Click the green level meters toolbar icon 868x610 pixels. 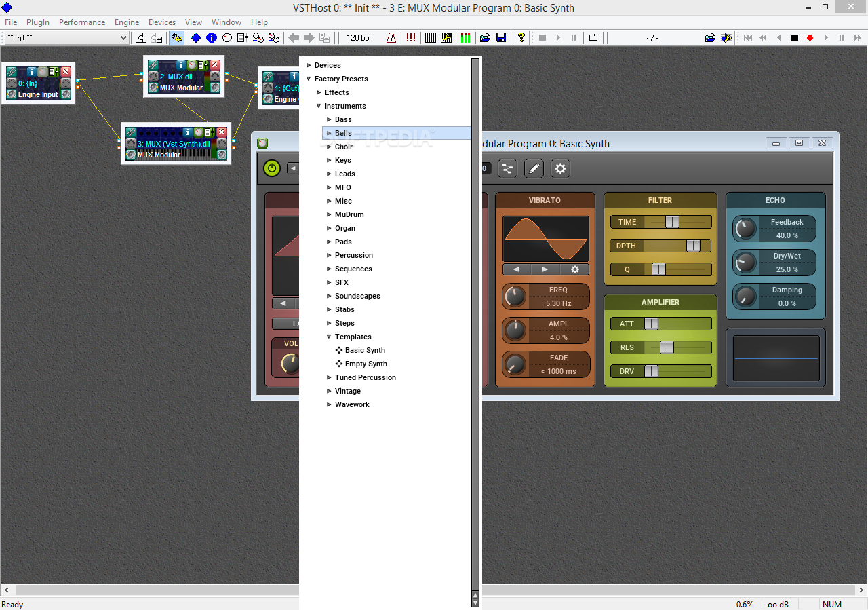point(465,38)
